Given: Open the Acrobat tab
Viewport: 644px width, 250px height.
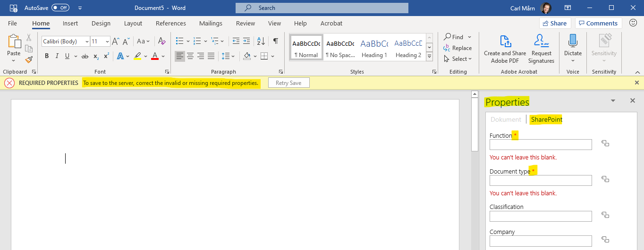Looking at the screenshot, I should 331,23.
